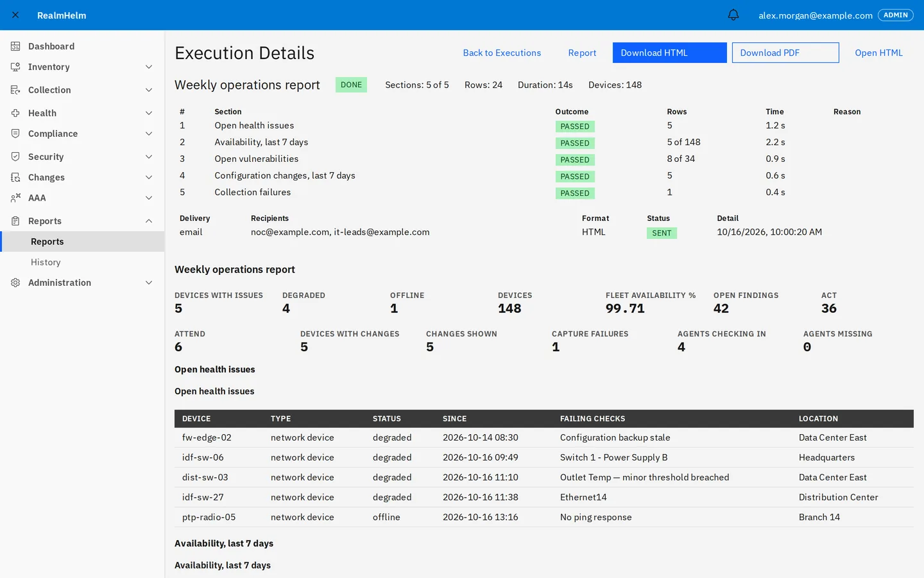Open the notifications bell
Screen dimensions: 924x578
pos(733,15)
